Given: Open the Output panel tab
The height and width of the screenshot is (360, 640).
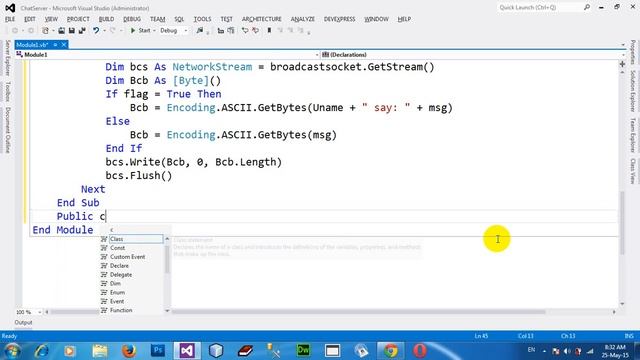Looking at the screenshot, I should pos(23,322).
